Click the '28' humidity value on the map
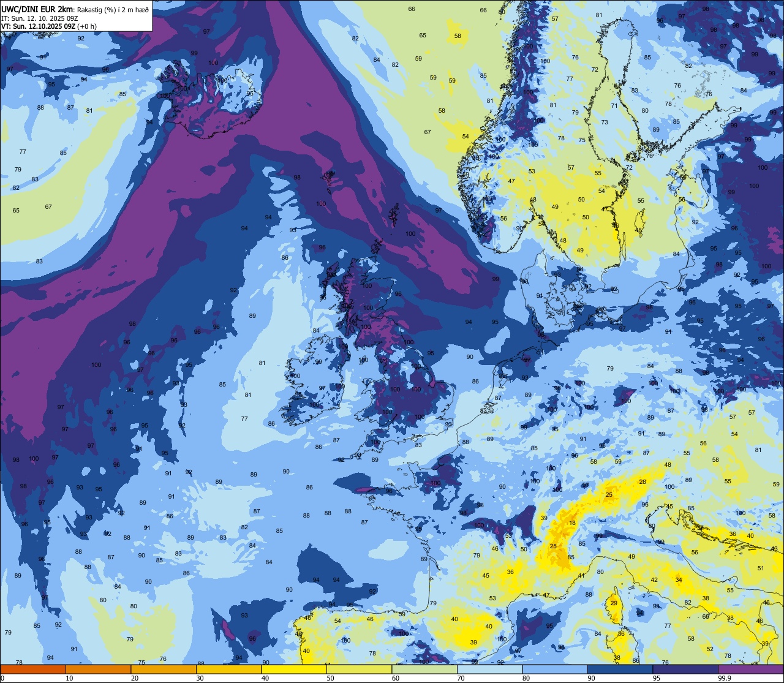The height and width of the screenshot is (683, 784). [x=643, y=482]
